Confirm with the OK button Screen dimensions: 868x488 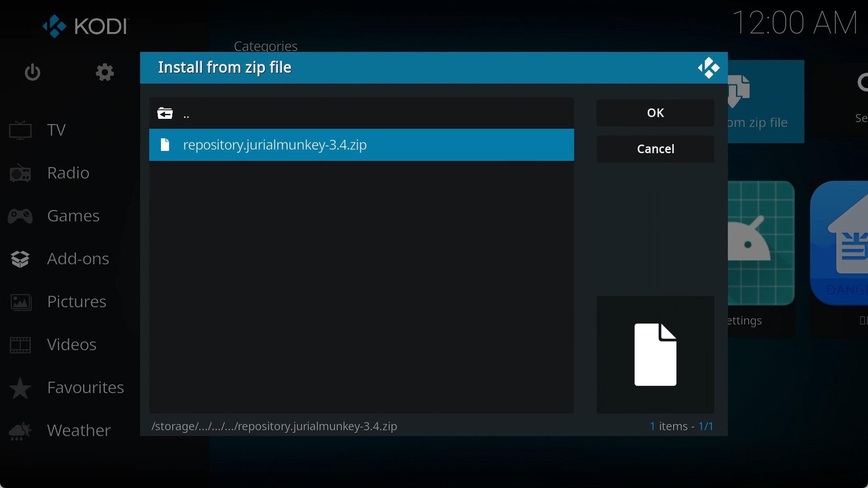(x=655, y=113)
